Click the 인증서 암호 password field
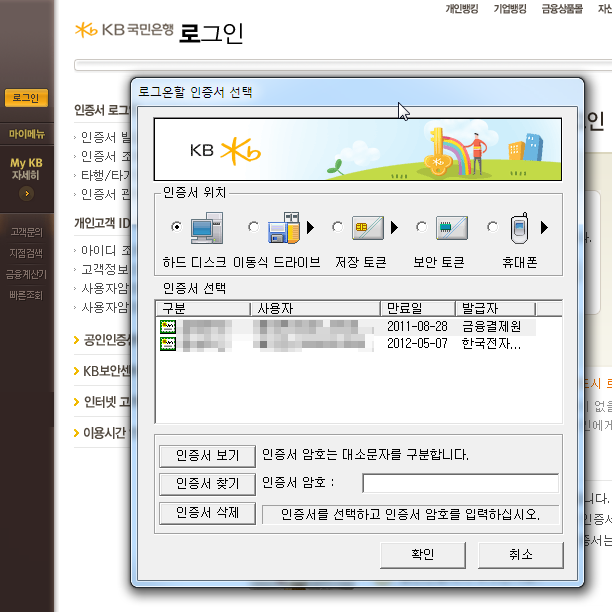The image size is (612, 612). coord(461,483)
